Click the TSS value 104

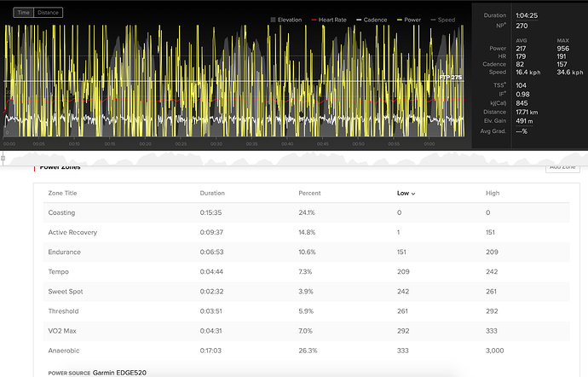click(x=521, y=85)
